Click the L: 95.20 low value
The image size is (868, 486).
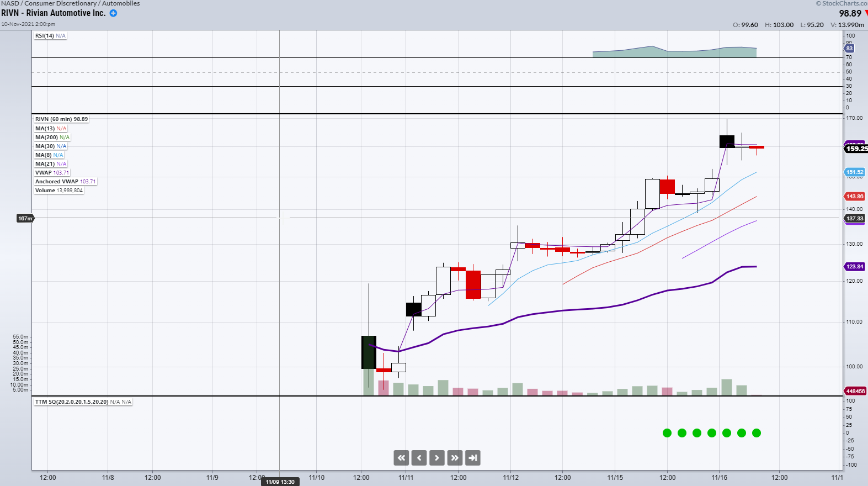(812, 25)
